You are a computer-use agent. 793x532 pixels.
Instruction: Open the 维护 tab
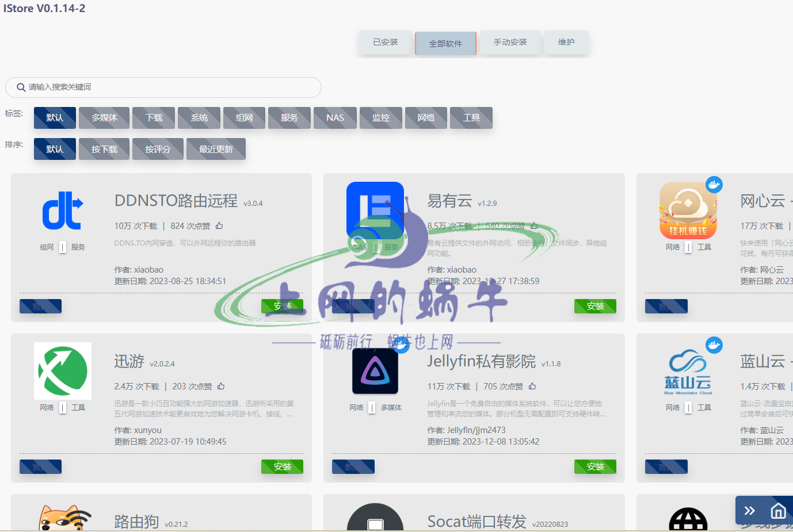coord(566,42)
